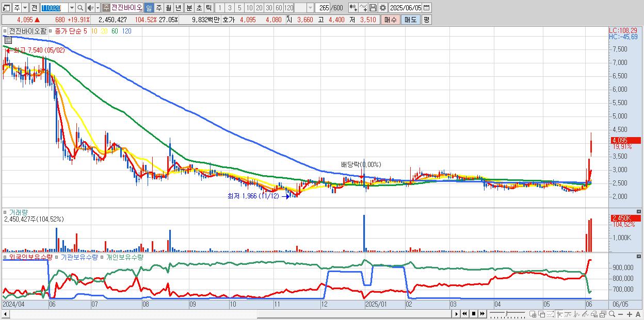Image resolution: width=644 pixels, height=320 pixels.
Task: Select the 틱 tick chart period
Action: (x=208, y=8)
